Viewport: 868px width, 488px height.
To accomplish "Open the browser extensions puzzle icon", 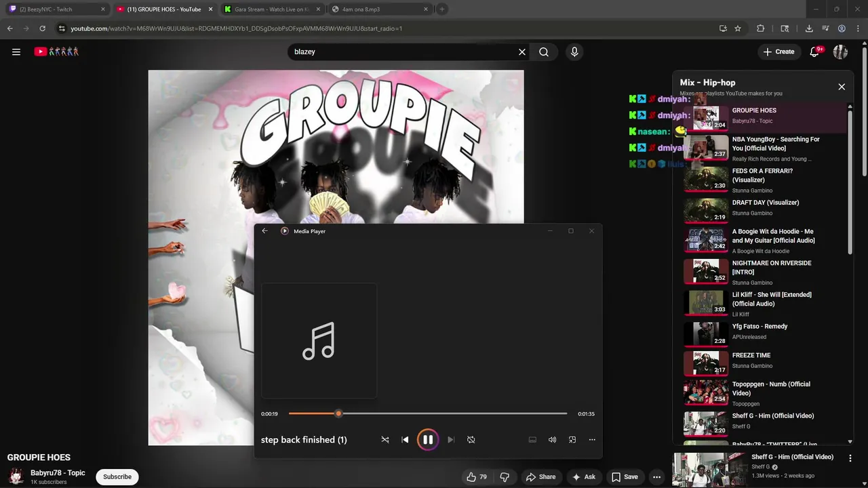I will click(760, 28).
